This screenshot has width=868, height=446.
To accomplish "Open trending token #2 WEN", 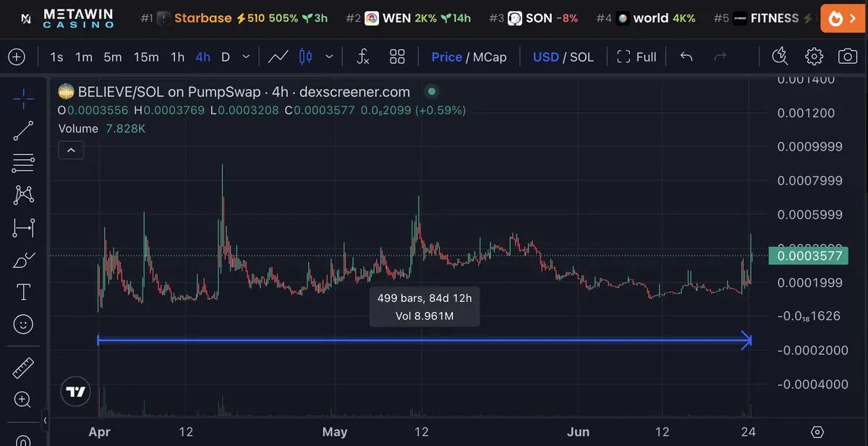I will 408,18.
